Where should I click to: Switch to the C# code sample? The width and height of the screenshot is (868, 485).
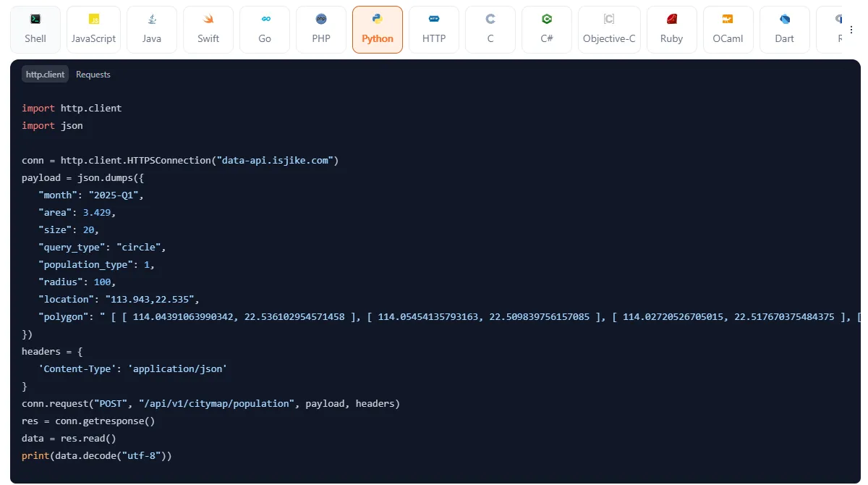(547, 30)
